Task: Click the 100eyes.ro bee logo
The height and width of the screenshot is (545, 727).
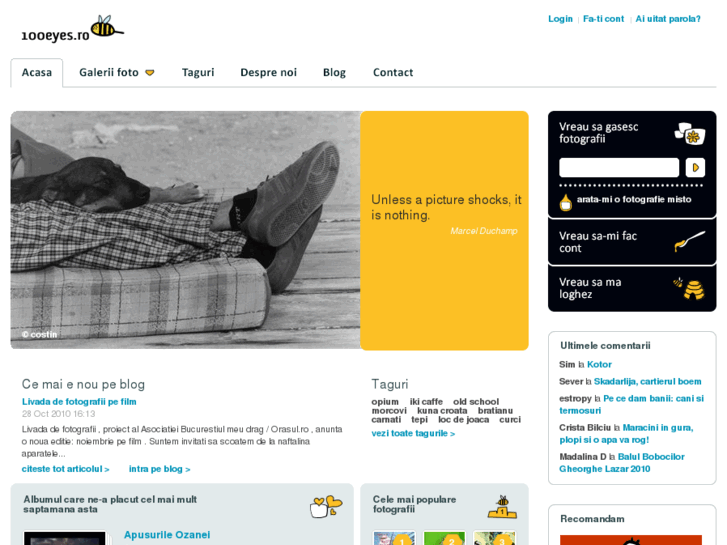Action: [72, 29]
